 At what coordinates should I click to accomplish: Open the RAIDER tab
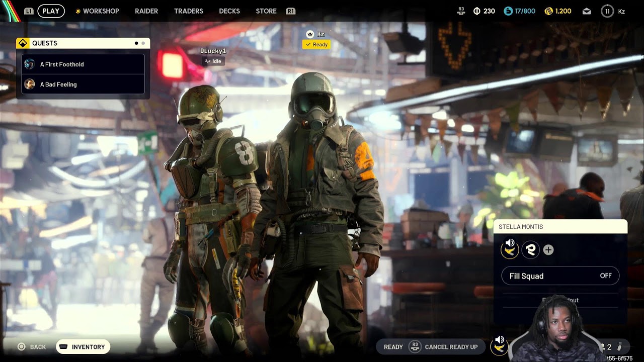pyautogui.click(x=146, y=11)
